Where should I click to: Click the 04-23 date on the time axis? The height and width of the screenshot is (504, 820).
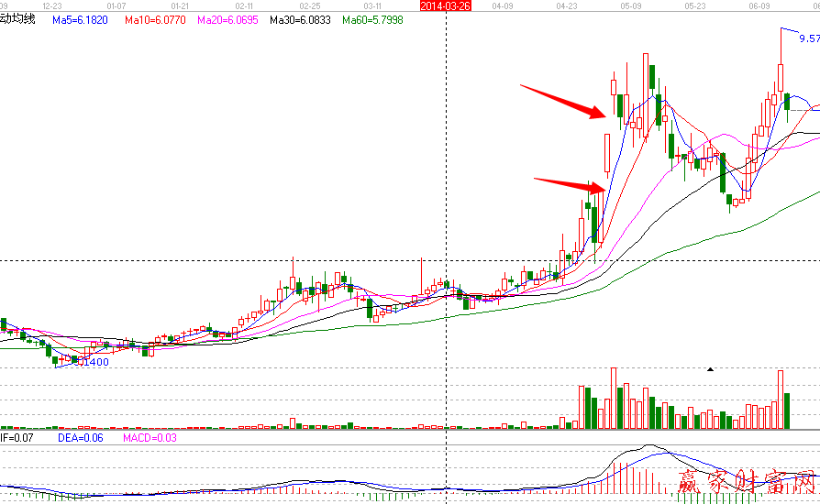[566, 5]
